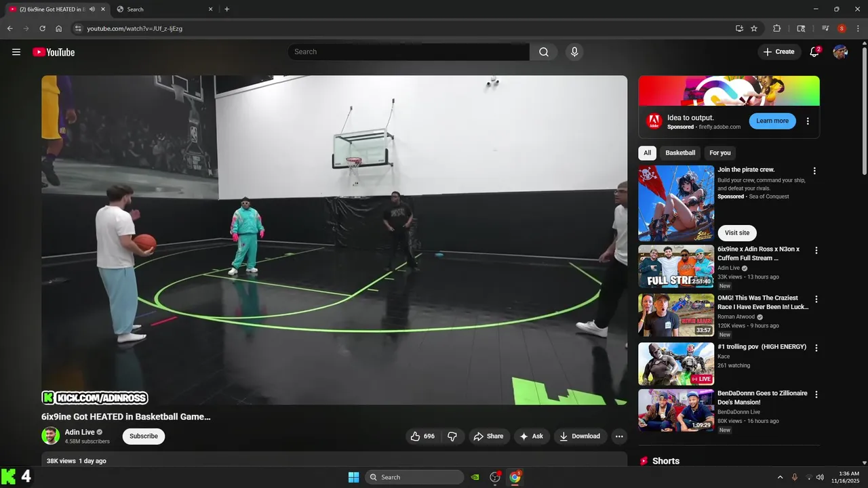
Task: Open the YouTube notifications bell
Action: 815,52
